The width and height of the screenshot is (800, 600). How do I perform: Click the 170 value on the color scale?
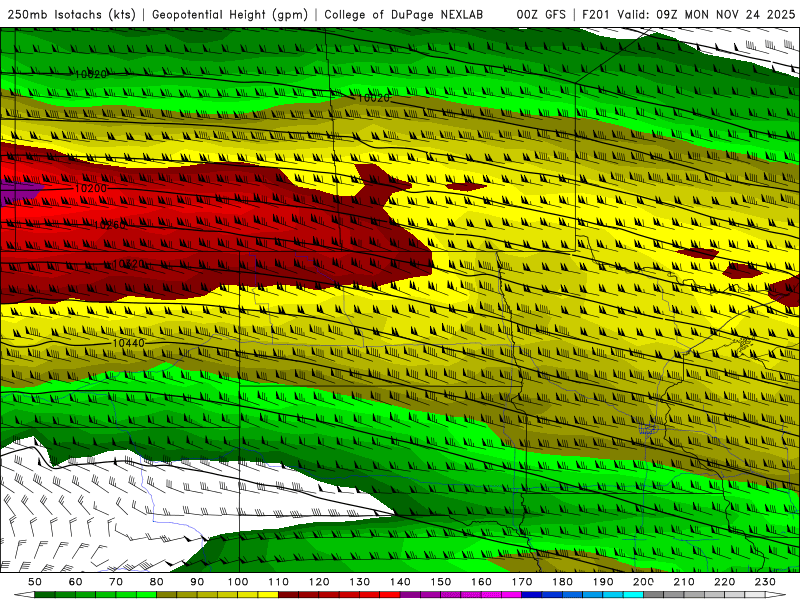coord(522,582)
